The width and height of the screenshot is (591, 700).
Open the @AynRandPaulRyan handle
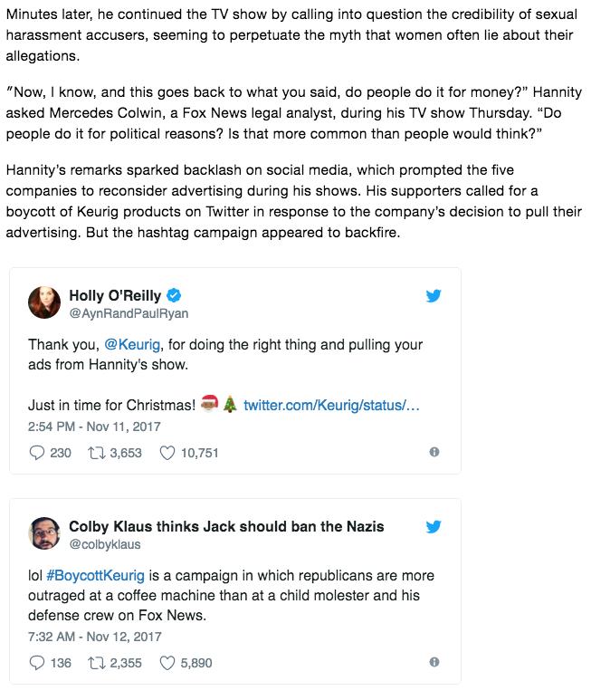pyautogui.click(x=129, y=313)
